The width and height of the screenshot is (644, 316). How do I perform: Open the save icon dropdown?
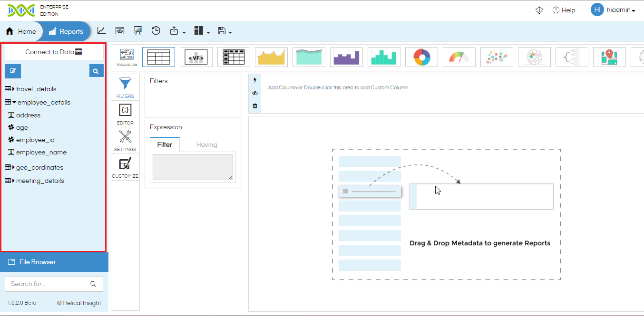[224, 31]
